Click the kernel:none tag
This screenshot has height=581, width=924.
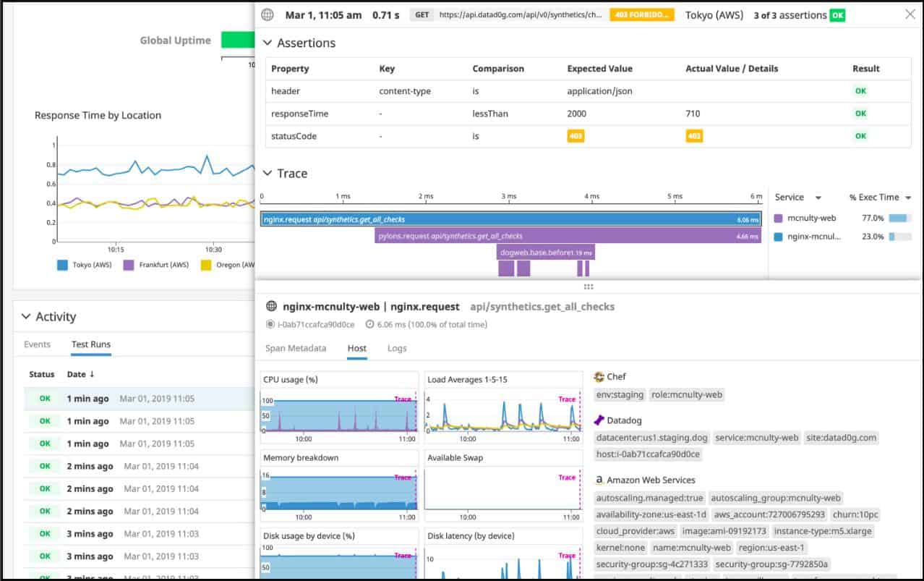coord(621,548)
